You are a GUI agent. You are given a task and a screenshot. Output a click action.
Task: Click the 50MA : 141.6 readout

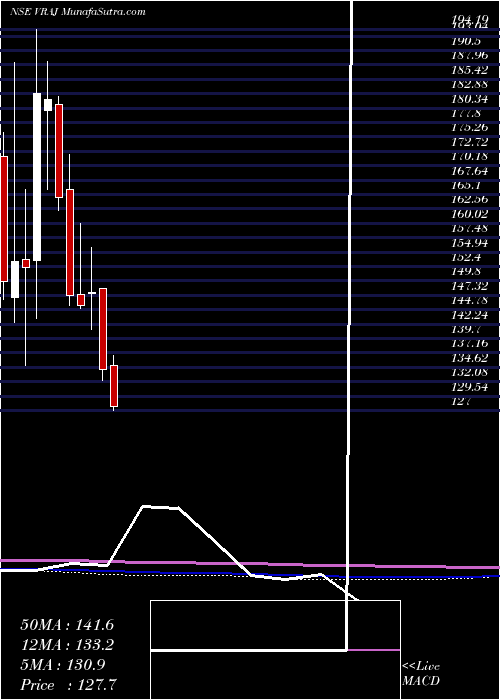[67, 625]
